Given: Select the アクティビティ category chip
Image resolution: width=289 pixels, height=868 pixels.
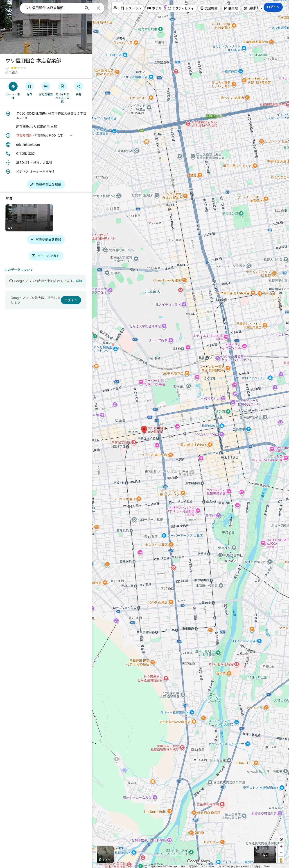Looking at the screenshot, I should 181,8.
